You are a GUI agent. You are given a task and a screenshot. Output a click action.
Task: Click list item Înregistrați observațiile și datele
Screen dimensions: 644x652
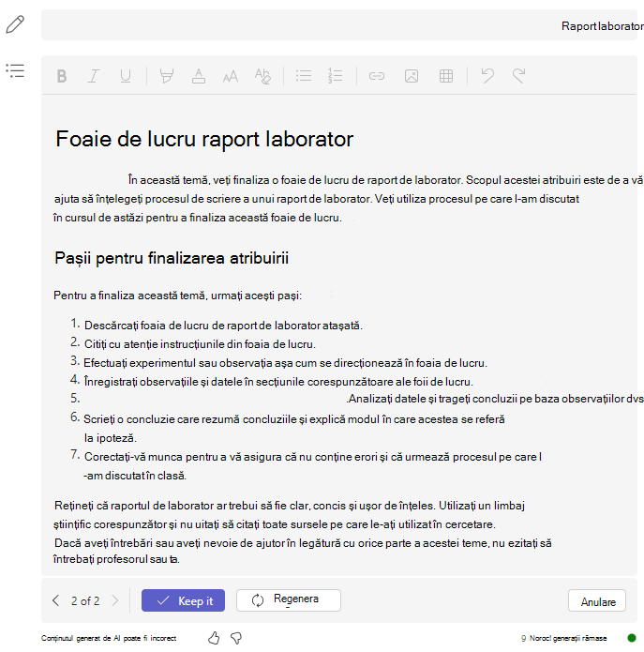tap(278, 382)
